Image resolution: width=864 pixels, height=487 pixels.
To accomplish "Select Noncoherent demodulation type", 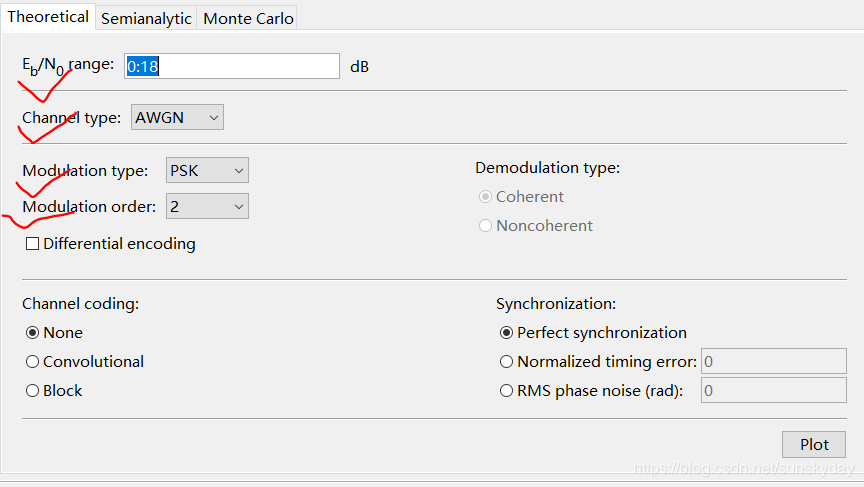I will point(486,226).
